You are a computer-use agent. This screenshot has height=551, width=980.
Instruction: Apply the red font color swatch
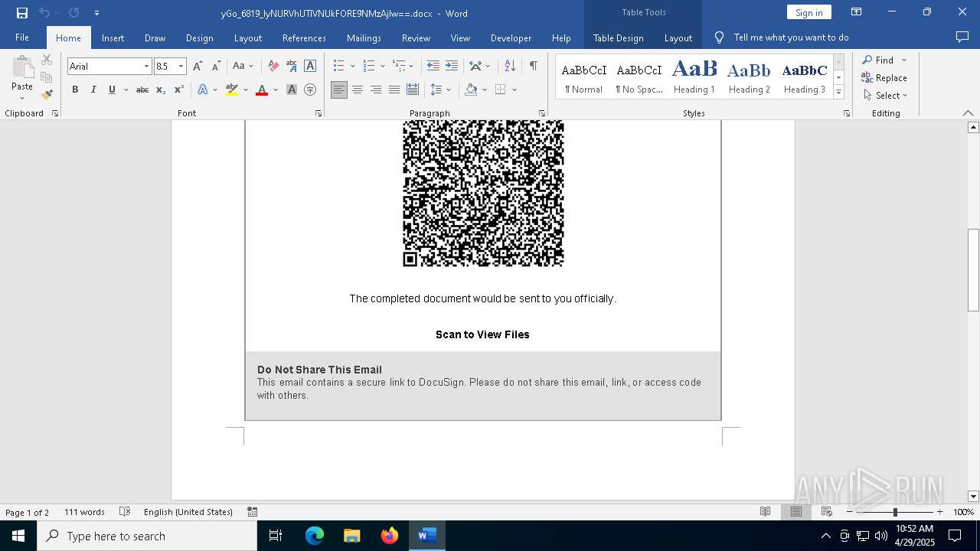pyautogui.click(x=262, y=90)
